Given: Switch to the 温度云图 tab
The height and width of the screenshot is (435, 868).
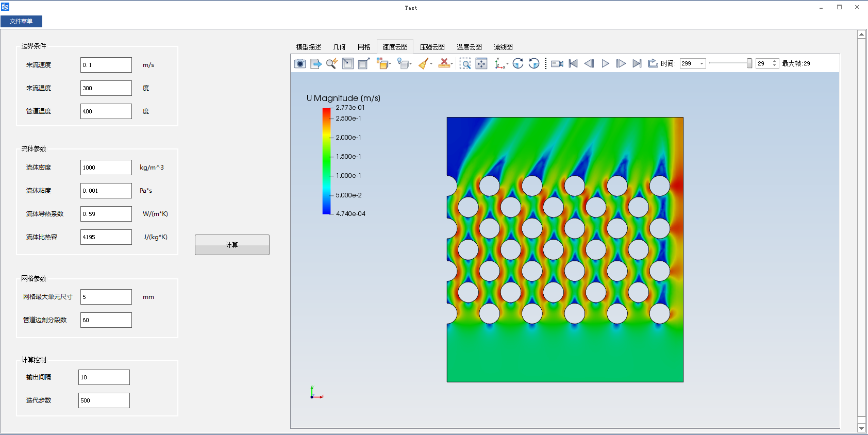Looking at the screenshot, I should [469, 47].
